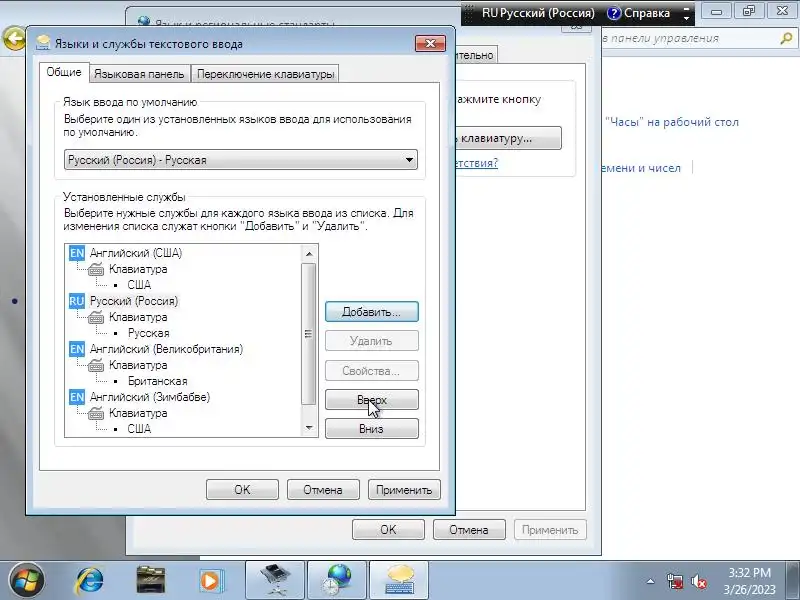Click Применить in the text services dialog
Screen dimensions: 800x600
point(404,490)
